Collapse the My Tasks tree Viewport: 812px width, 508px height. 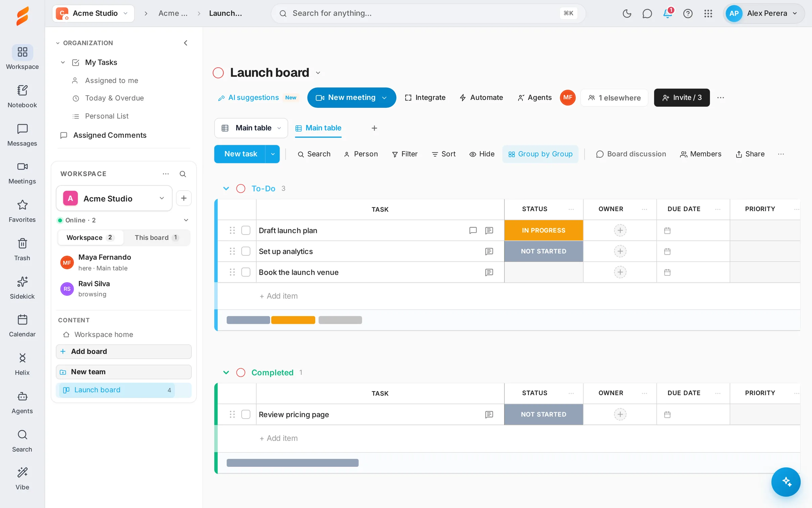point(63,62)
